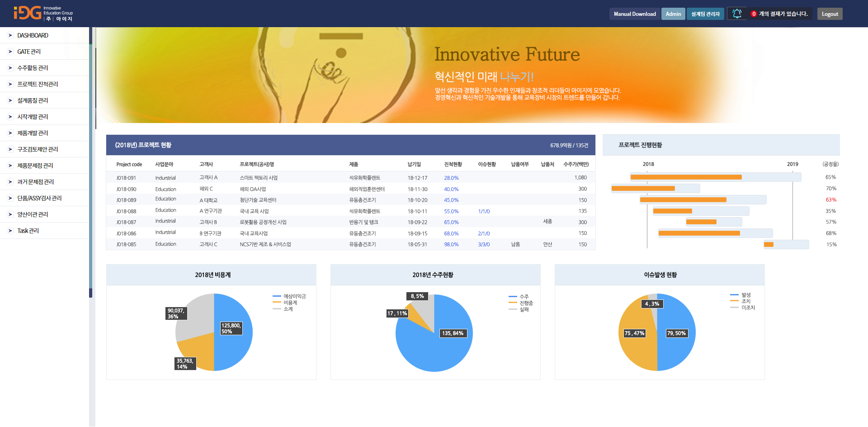
Task: Expand the GATE 관리 arrow icon
Action: 10,52
